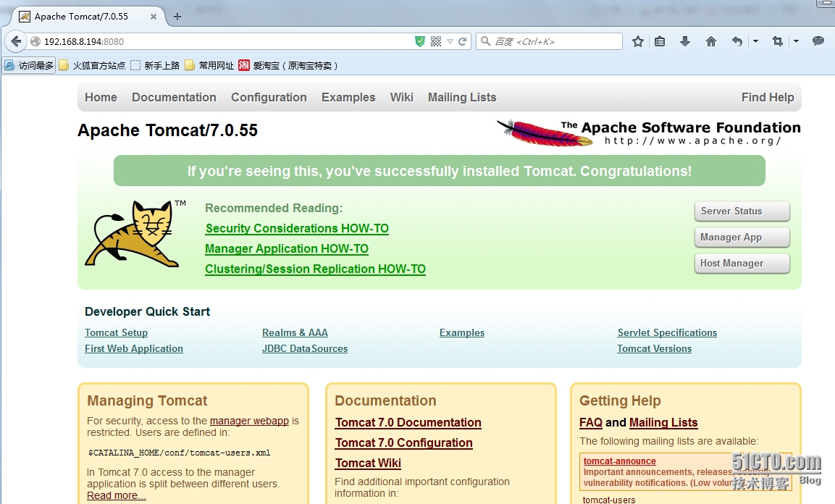Click Home in Tomcat navigation bar

(101, 97)
